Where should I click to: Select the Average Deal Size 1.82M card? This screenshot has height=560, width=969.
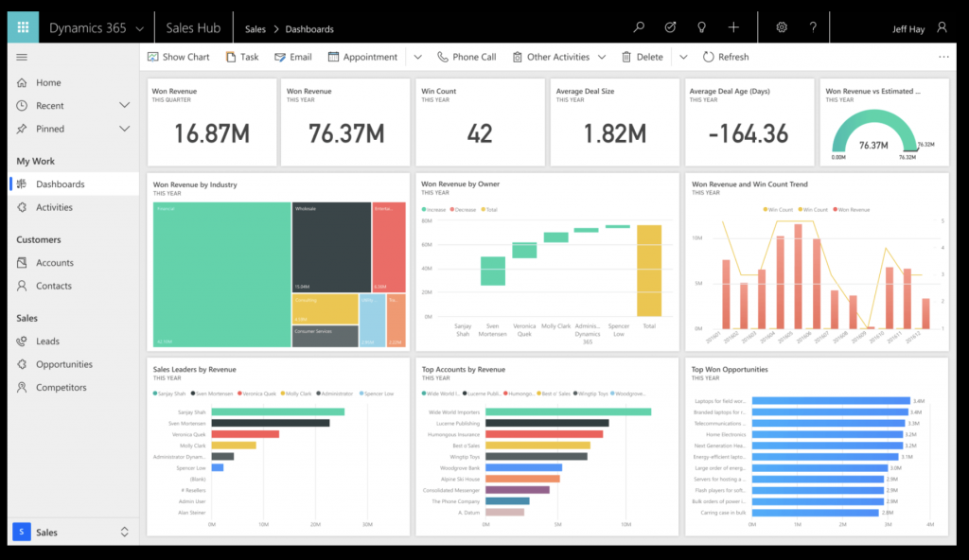[x=615, y=122]
